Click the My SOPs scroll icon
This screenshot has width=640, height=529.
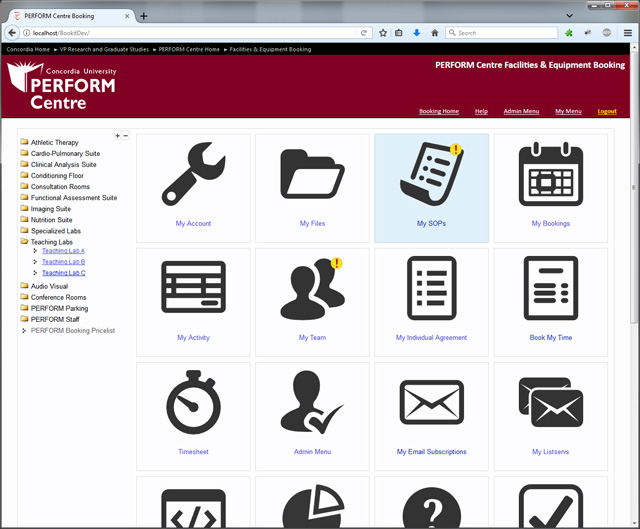point(431,174)
